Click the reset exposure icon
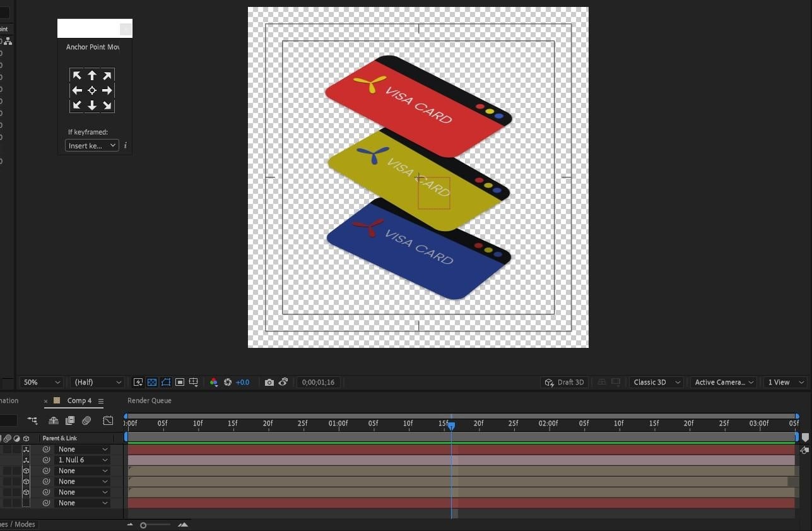The image size is (812, 531). coord(228,382)
